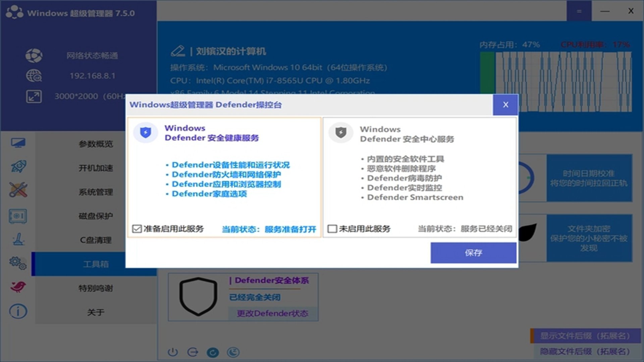Image resolution: width=644 pixels, height=362 pixels.
Task: Click the red bird thanks icon
Action: 18,287
